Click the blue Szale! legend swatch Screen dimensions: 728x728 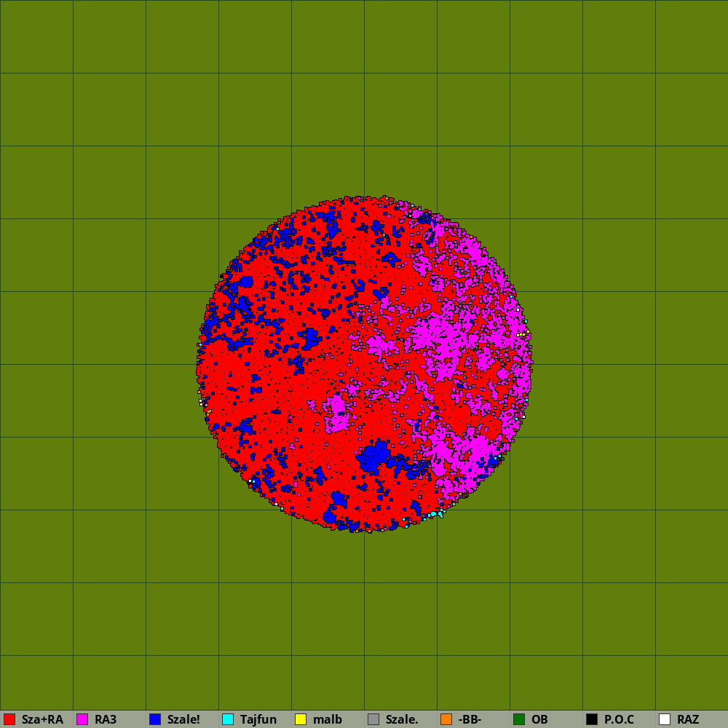[x=155, y=719]
